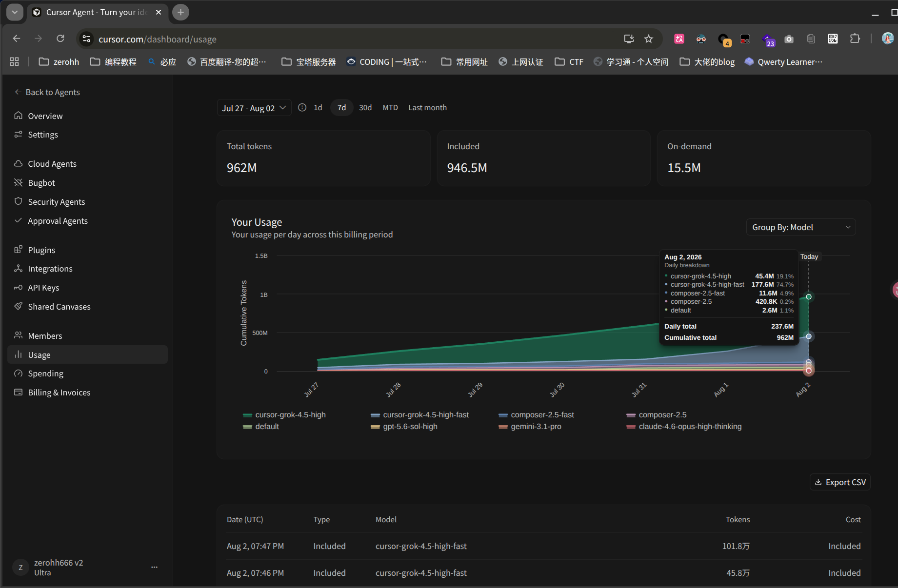Click the Members people icon
This screenshot has height=588, width=898.
pos(19,335)
